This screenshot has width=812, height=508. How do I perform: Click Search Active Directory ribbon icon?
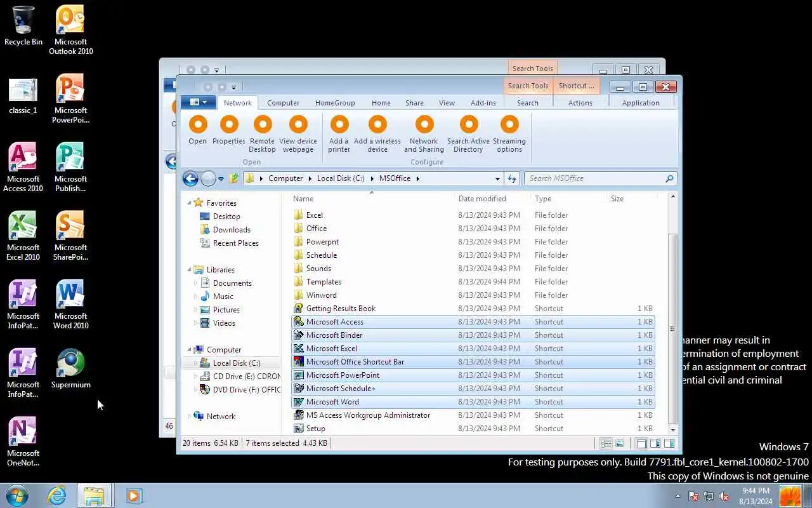(468, 124)
